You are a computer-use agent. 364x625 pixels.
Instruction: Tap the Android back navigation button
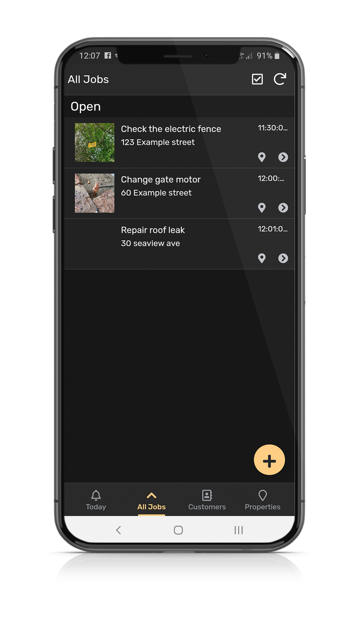[119, 530]
